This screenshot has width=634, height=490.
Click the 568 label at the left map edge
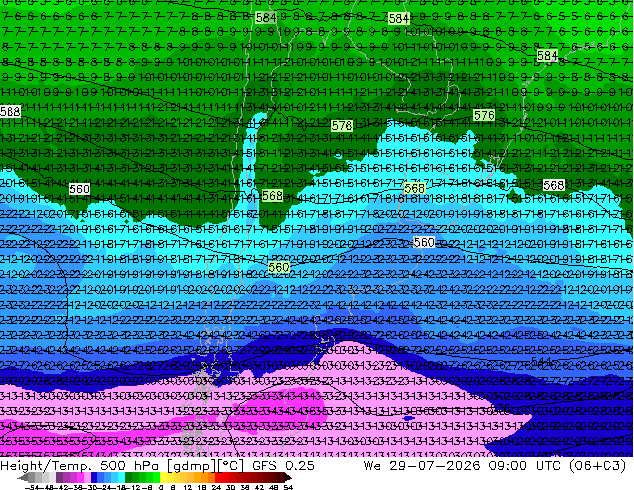coord(10,111)
